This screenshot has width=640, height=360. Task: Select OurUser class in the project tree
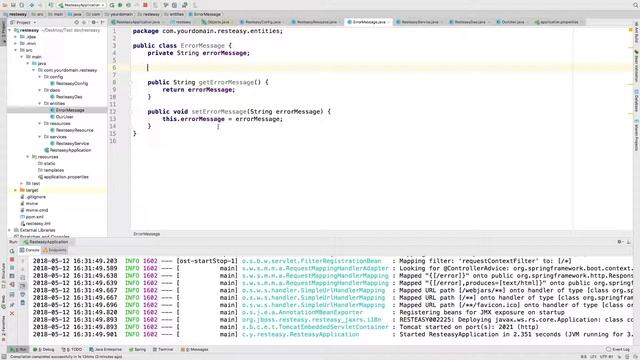pos(64,117)
